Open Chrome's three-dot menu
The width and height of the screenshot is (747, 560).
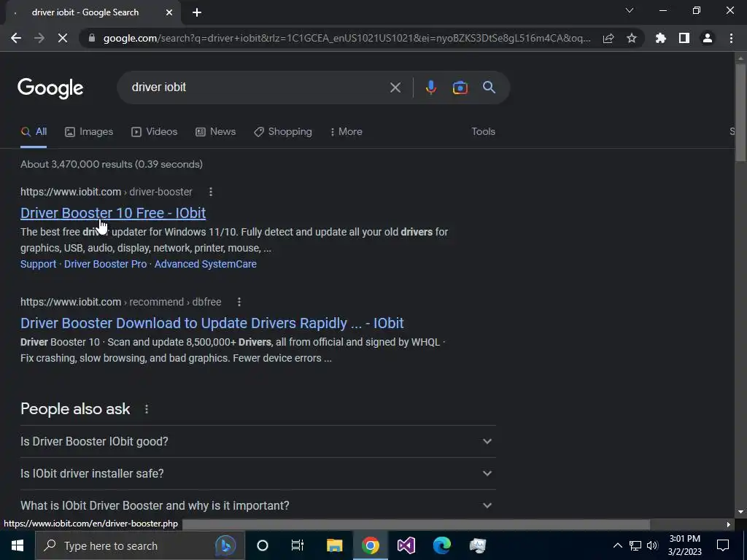coord(731,38)
